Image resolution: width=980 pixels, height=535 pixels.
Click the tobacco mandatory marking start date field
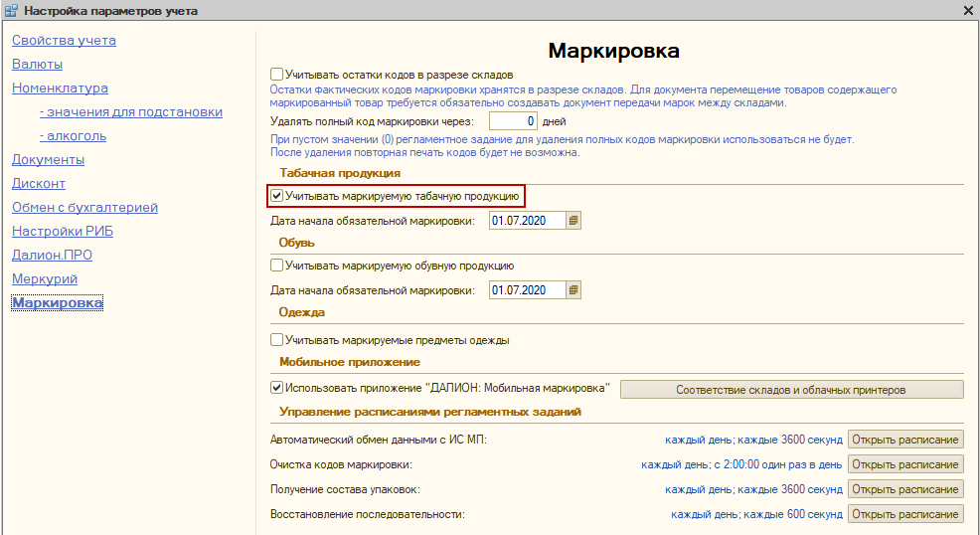[528, 221]
